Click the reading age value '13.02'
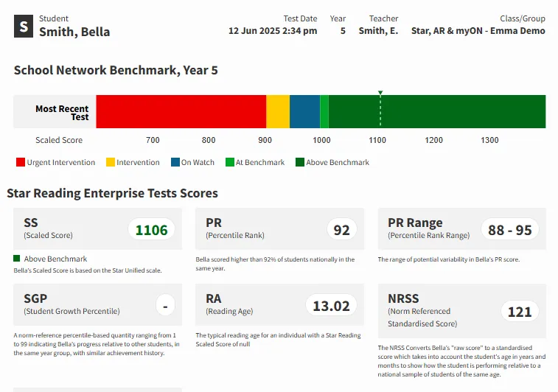 pyautogui.click(x=331, y=306)
